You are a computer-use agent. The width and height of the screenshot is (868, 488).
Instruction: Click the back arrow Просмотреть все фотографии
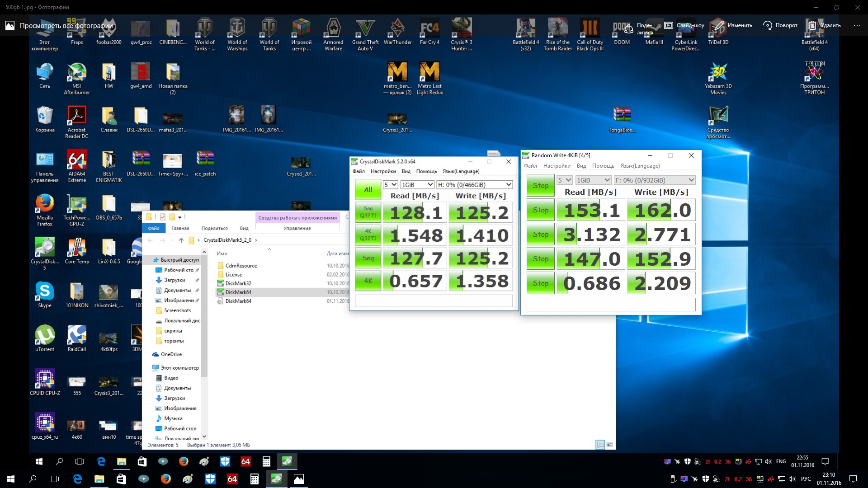[x=10, y=25]
